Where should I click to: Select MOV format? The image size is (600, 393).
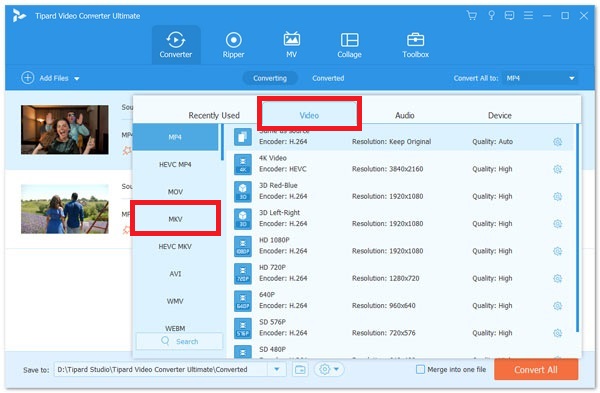point(176,192)
